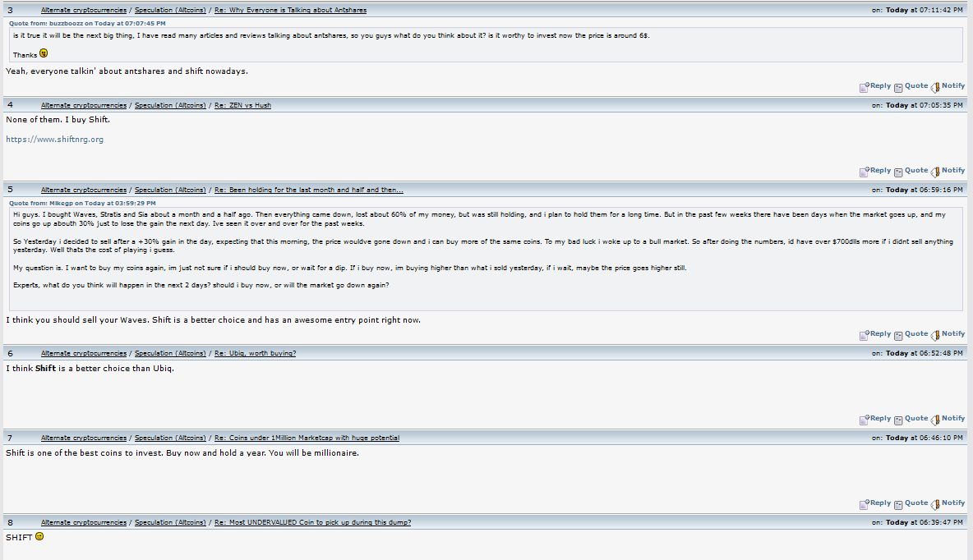Click the Quote icon on post 4
973x560 pixels.
click(x=898, y=172)
